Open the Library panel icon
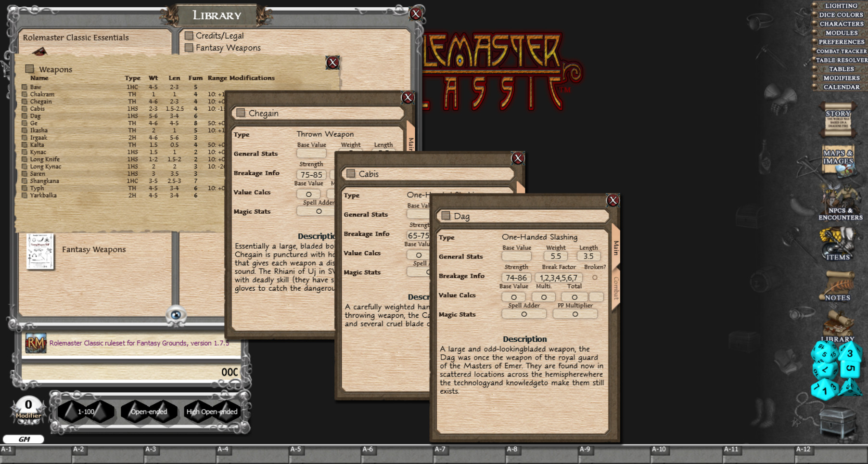Image resolution: width=868 pixels, height=464 pixels. 839,327
